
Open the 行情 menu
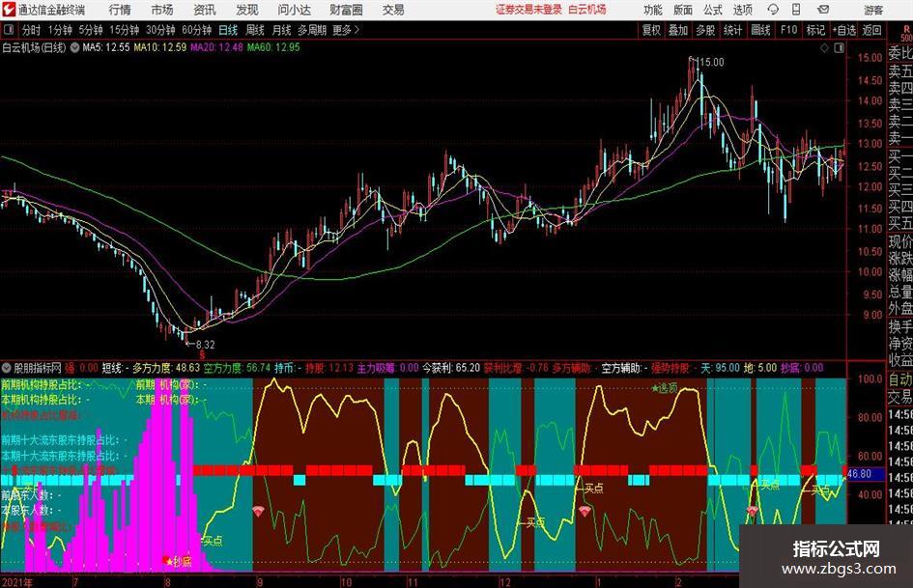tap(120, 10)
